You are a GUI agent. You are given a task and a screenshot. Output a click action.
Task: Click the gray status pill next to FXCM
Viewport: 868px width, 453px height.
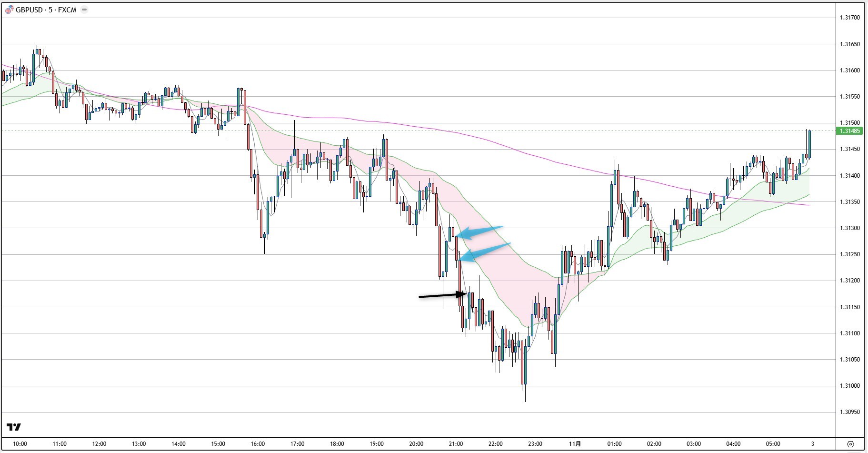pyautogui.click(x=84, y=10)
